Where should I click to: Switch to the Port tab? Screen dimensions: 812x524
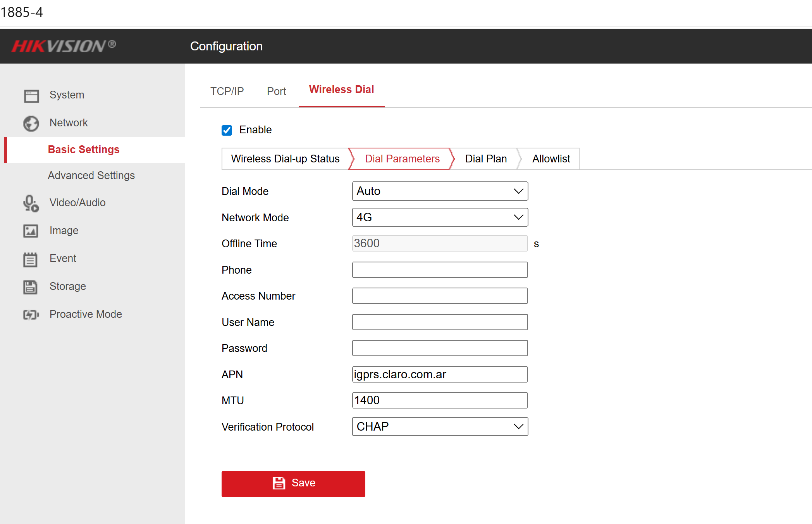pos(276,91)
